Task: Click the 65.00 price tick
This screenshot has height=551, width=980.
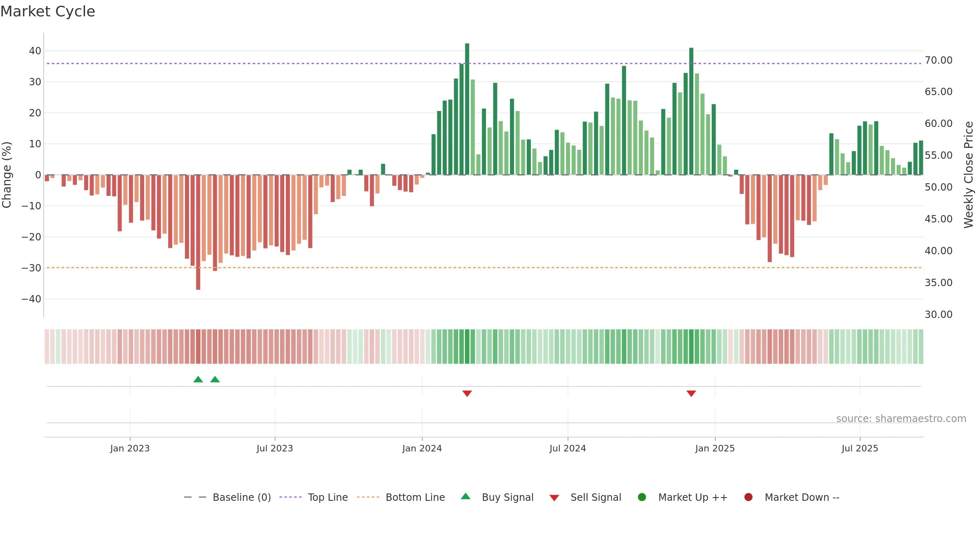Action: click(x=939, y=92)
